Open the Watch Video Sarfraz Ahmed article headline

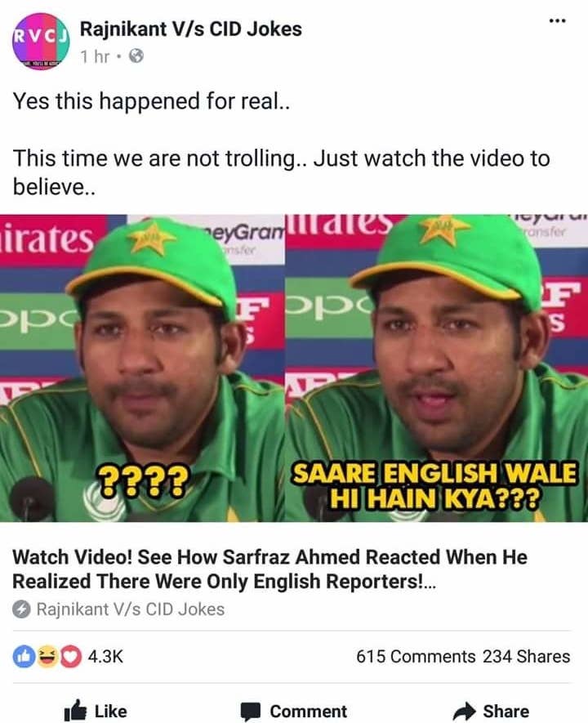269,569
